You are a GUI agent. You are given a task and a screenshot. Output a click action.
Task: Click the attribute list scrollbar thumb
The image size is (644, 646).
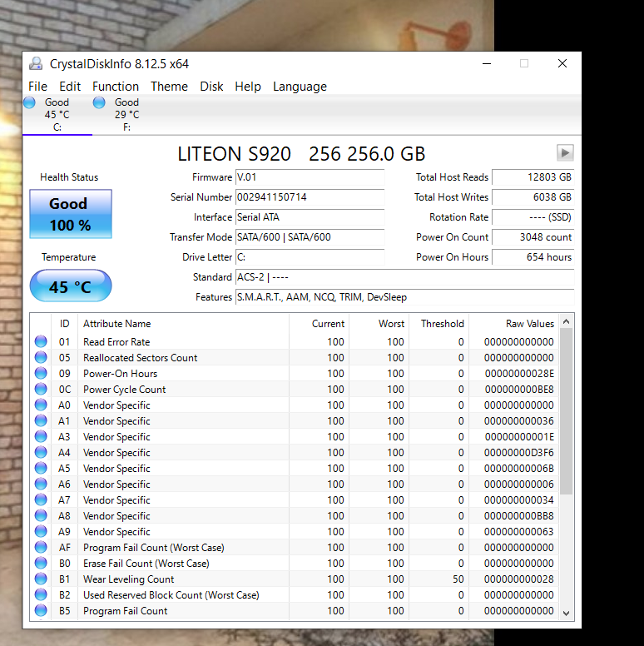(x=566, y=411)
